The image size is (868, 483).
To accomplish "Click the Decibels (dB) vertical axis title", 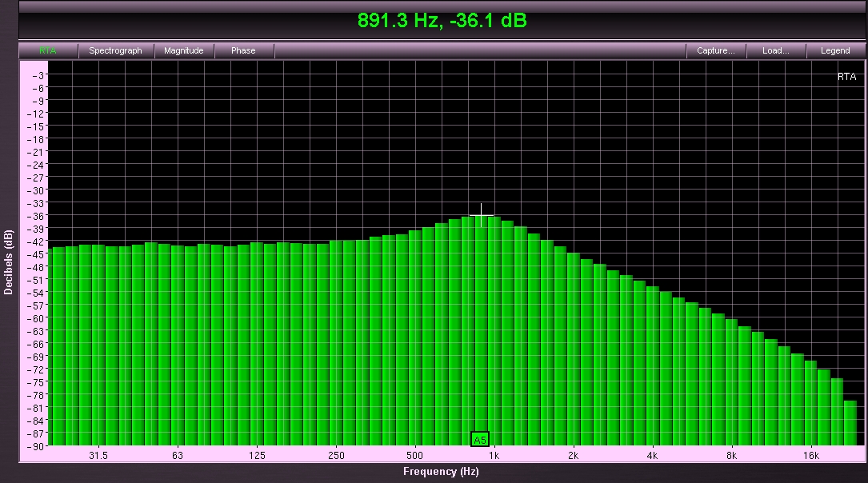I will pyautogui.click(x=9, y=262).
